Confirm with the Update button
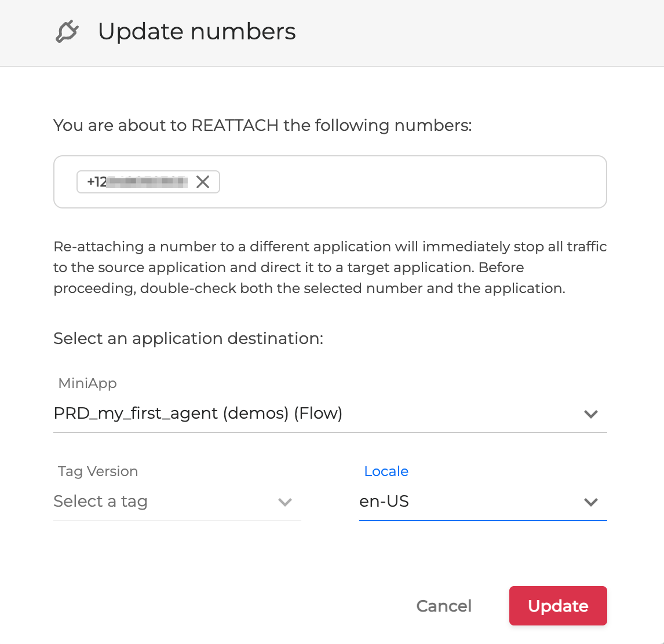 pyautogui.click(x=557, y=606)
